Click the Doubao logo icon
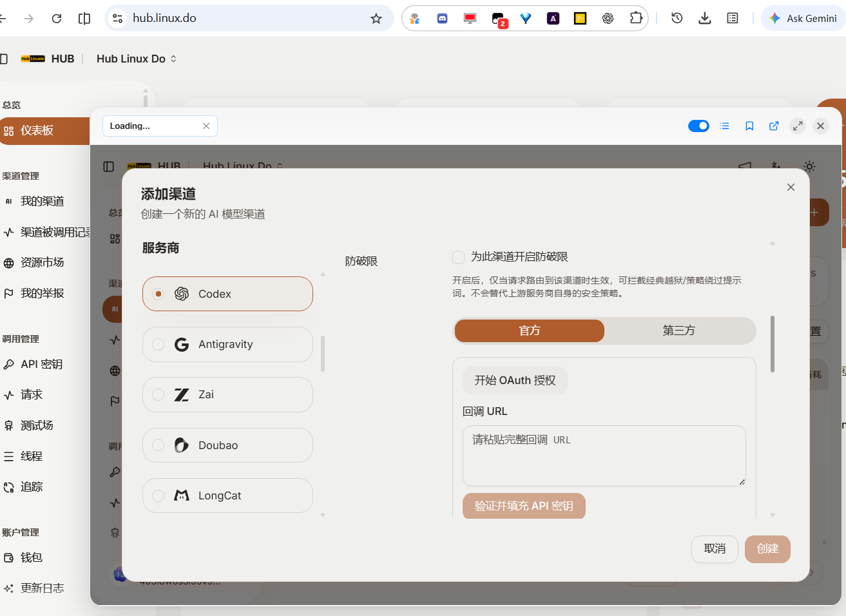 [x=182, y=445]
